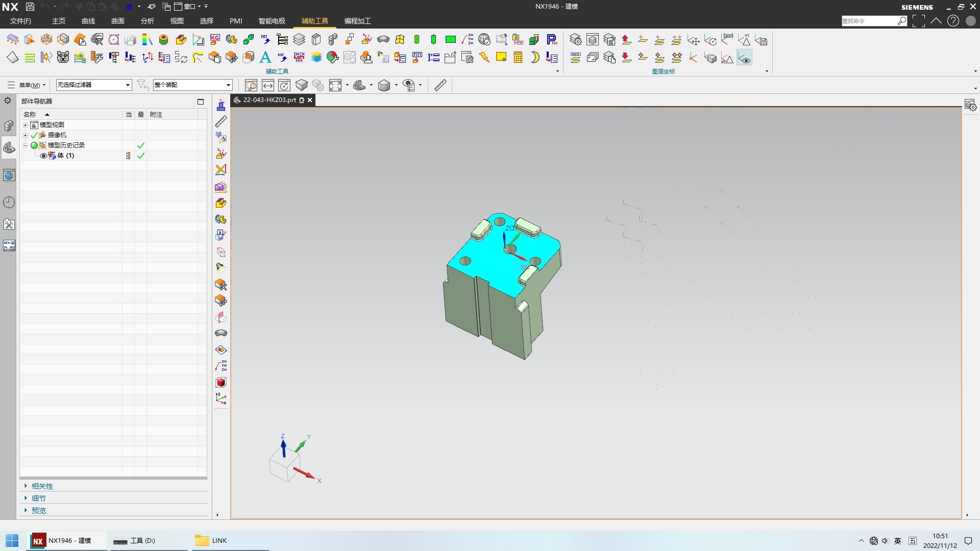Click the yellow calculator icon

[518, 57]
